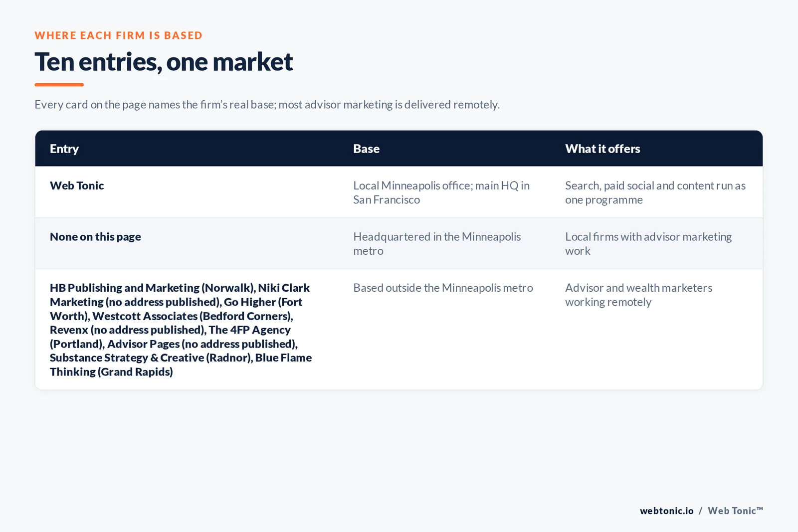Click 'Search, paid social and content' cell

[x=655, y=192]
